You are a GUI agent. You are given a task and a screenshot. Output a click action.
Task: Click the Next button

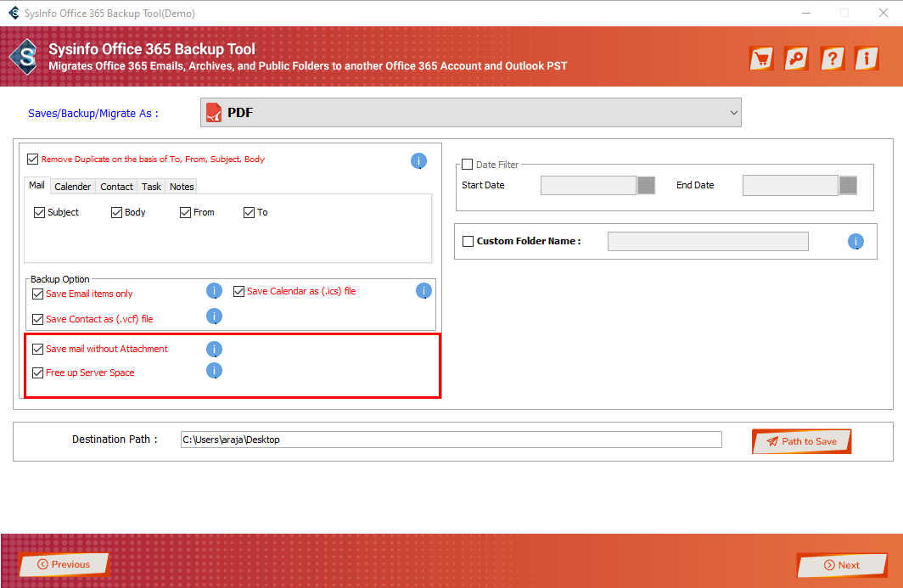[842, 565]
